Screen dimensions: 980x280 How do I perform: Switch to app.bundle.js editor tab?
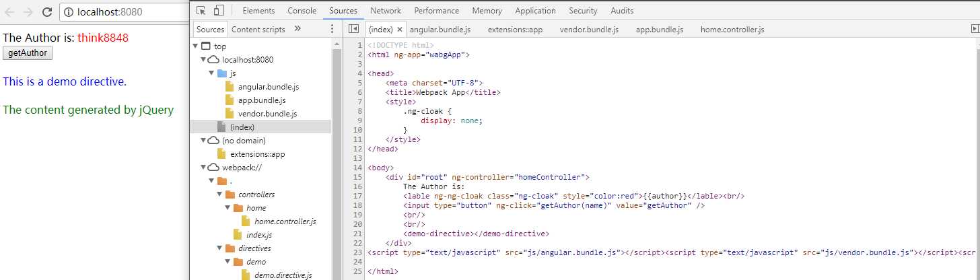(660, 30)
